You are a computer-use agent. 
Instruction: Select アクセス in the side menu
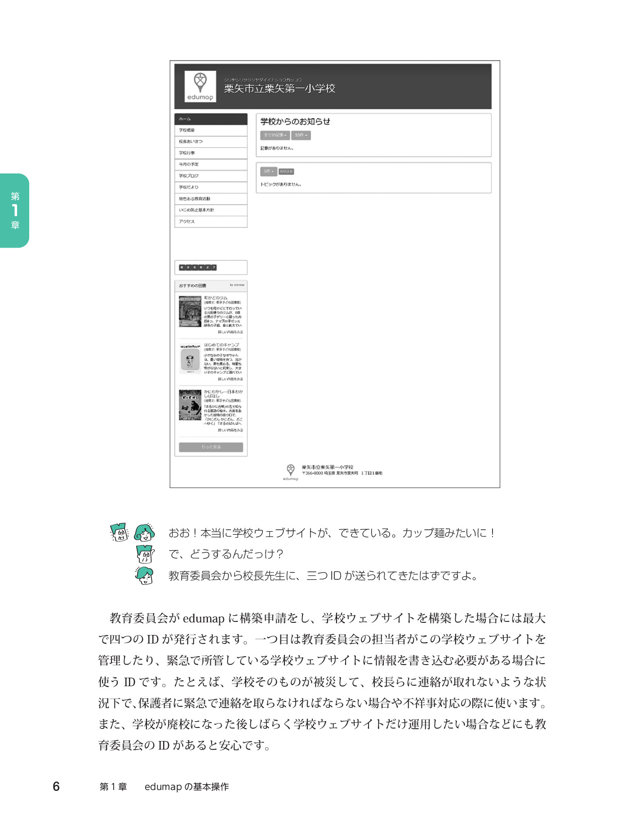[211, 222]
